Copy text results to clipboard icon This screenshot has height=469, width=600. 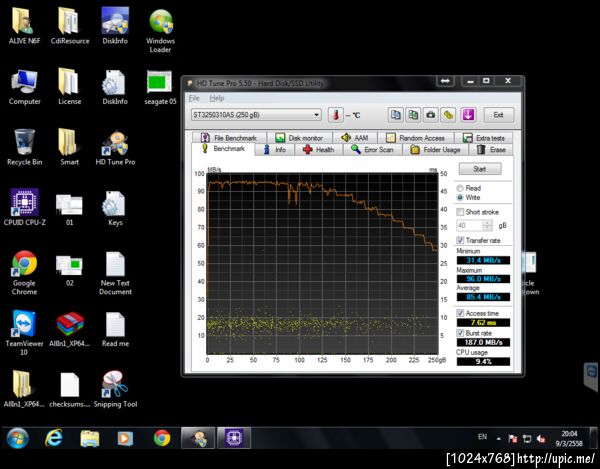pos(395,115)
